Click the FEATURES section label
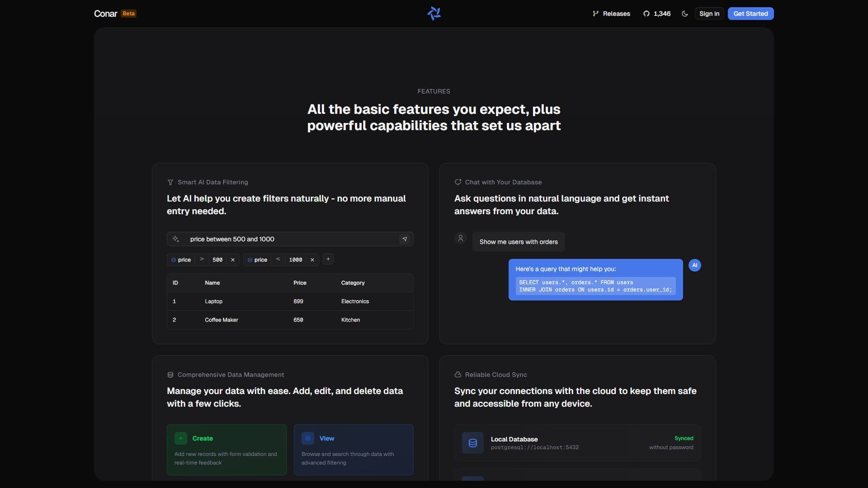Image resolution: width=868 pixels, height=488 pixels. click(434, 91)
